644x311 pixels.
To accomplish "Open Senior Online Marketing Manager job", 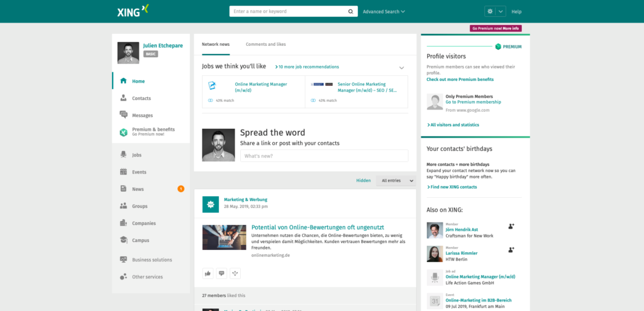I will (367, 87).
